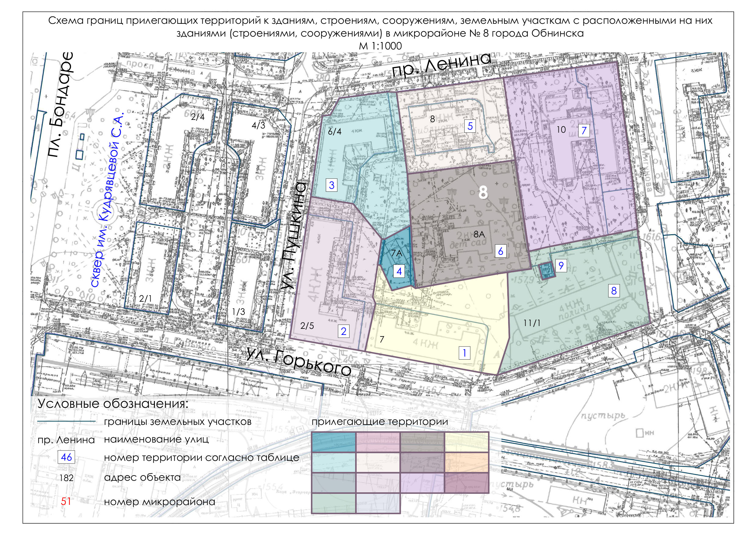Click address label 7А on map
The height and width of the screenshot is (535, 756).
397,253
